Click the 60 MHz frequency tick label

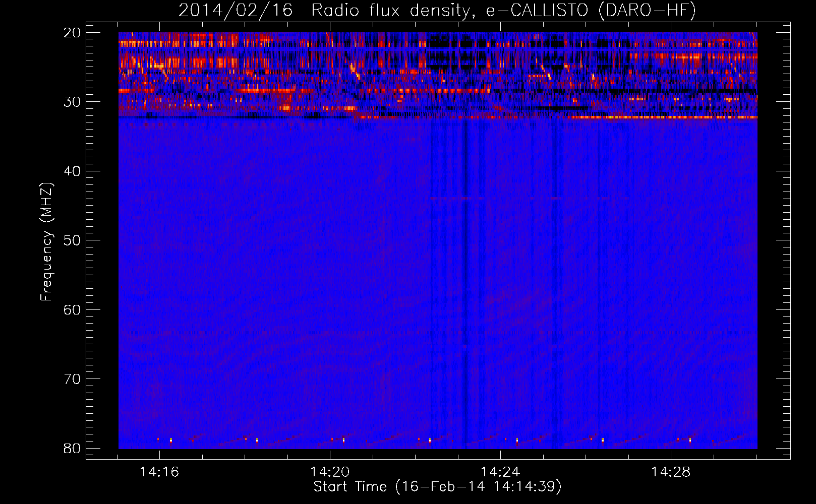72,309
